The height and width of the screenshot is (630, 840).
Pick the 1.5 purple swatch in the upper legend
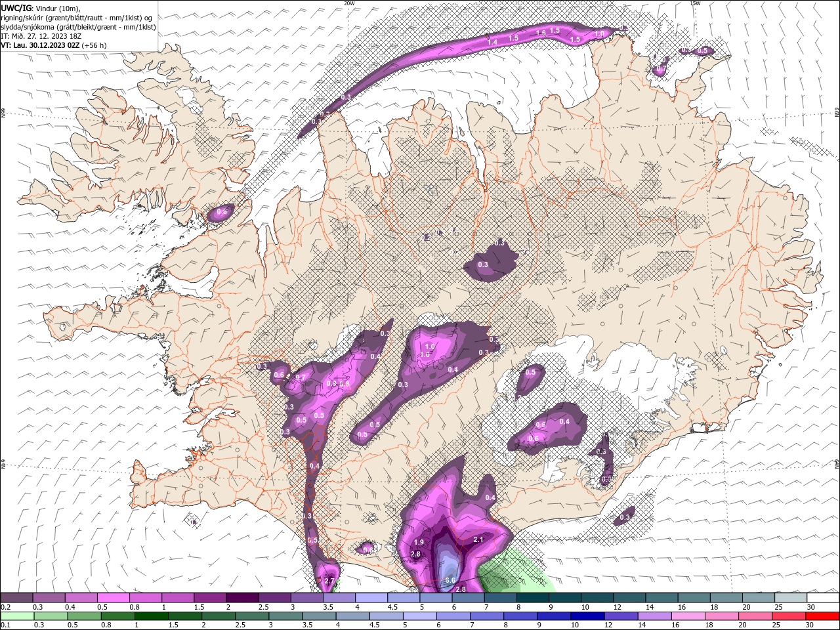(x=210, y=598)
